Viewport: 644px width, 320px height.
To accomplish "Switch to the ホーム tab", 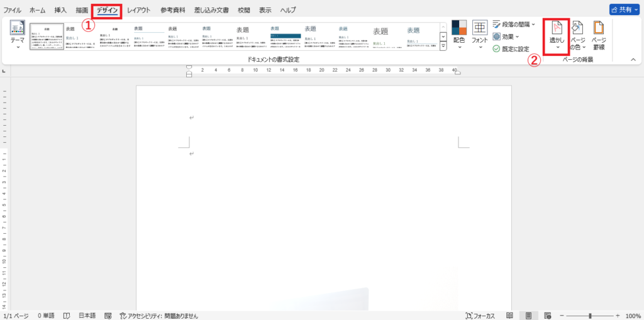I will pos(37,10).
